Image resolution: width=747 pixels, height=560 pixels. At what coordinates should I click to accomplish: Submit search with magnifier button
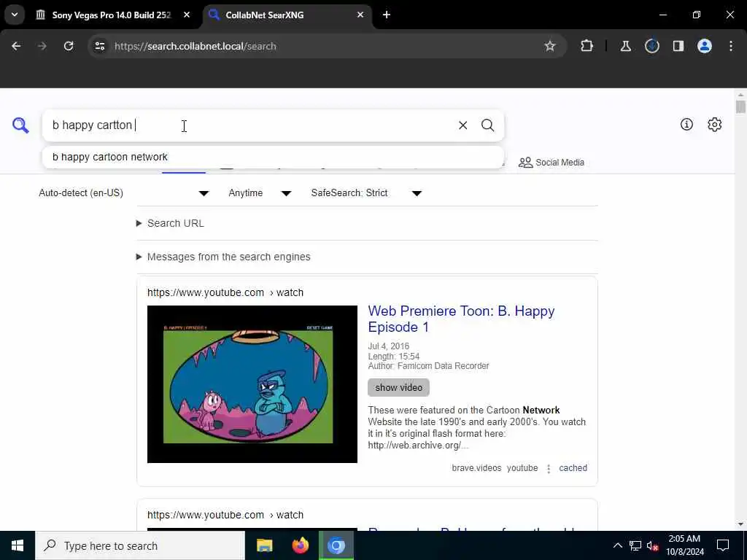coord(487,125)
